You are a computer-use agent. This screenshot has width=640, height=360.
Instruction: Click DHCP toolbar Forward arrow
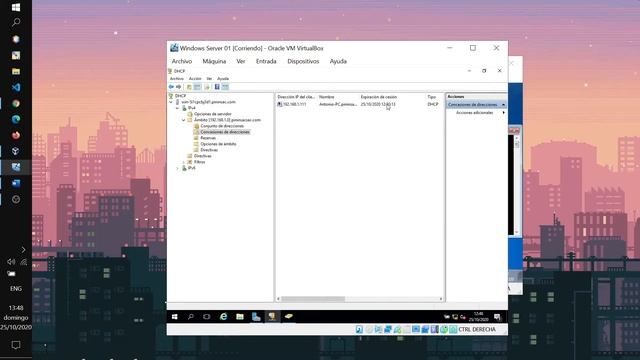[178, 87]
